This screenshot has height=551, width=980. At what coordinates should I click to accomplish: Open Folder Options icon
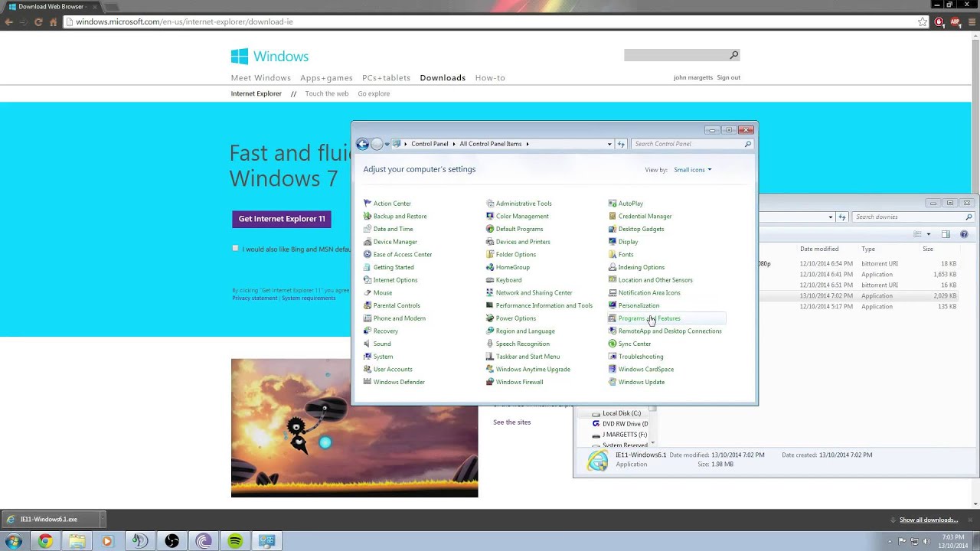pyautogui.click(x=490, y=255)
